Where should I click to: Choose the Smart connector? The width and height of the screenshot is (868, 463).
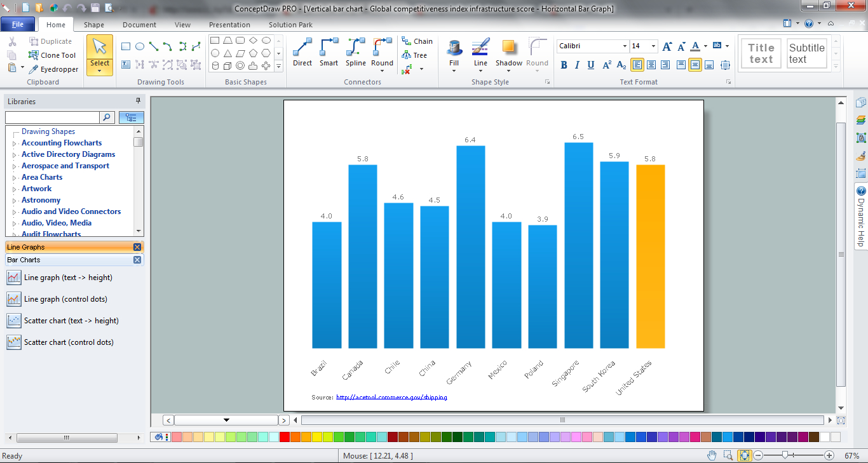pos(329,52)
